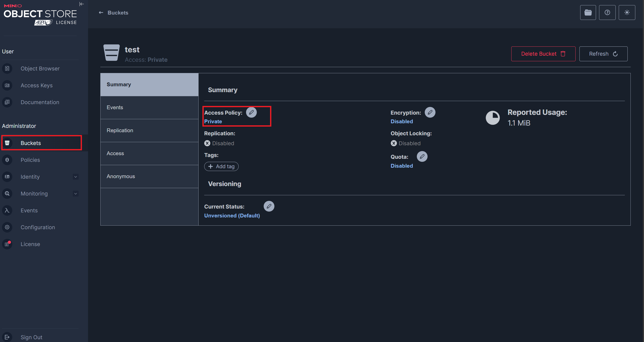Open Identity menu item

(x=30, y=177)
